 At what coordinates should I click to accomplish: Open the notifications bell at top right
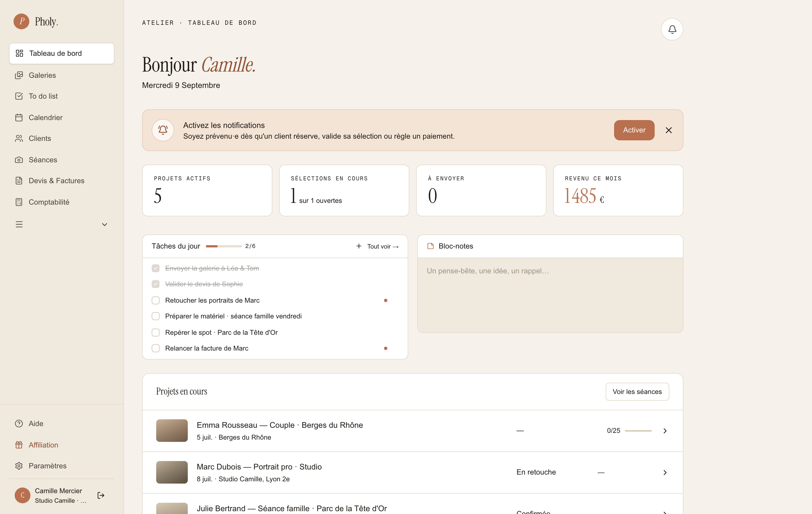click(x=672, y=29)
